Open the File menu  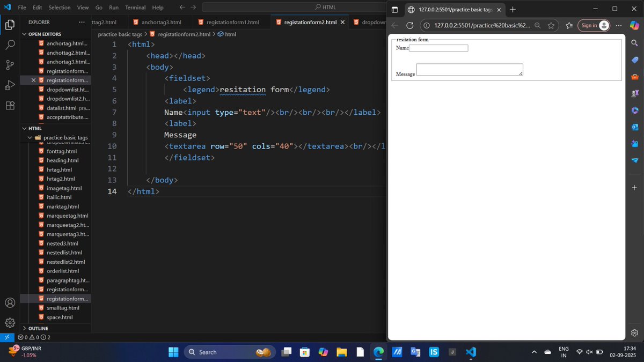click(x=22, y=8)
